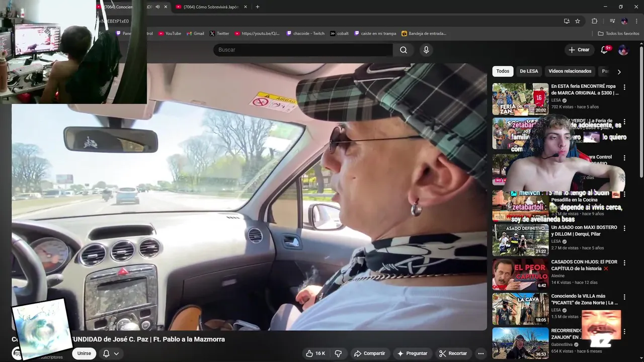Screen dimensions: 644x362
Task: Start voice search with the microphone icon
Action: pyautogui.click(x=426, y=50)
